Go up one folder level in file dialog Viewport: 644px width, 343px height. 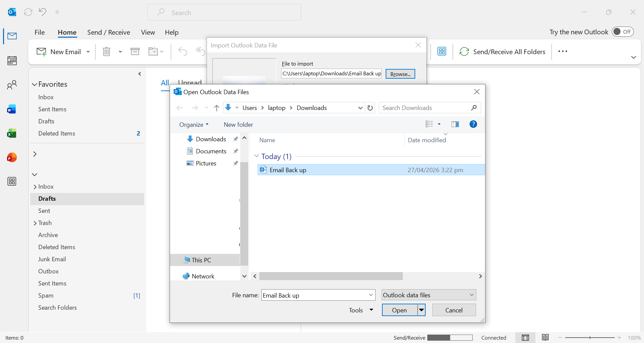click(x=217, y=108)
